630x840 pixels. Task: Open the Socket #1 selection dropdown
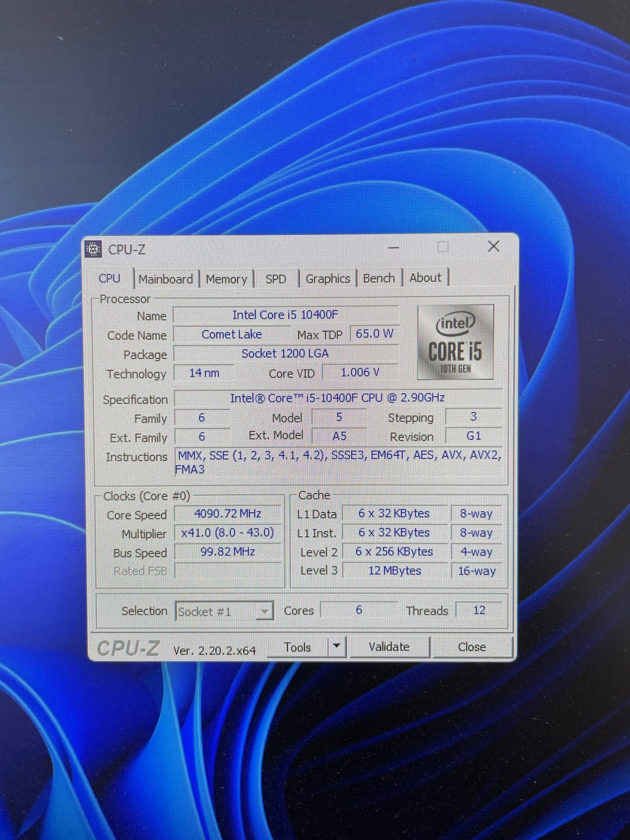click(224, 612)
